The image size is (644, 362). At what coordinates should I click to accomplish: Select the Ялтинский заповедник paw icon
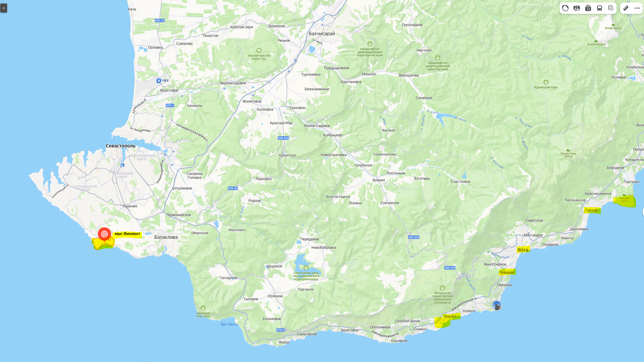point(442,288)
